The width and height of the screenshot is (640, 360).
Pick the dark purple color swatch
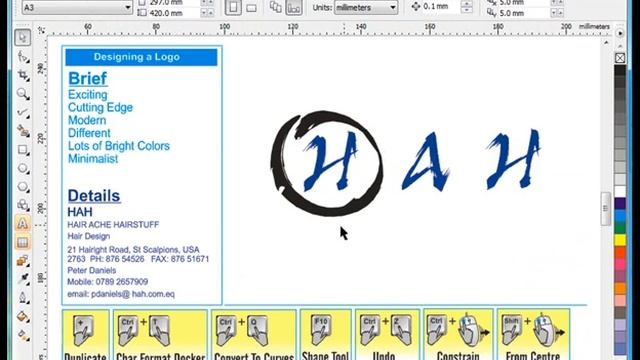[620, 203]
